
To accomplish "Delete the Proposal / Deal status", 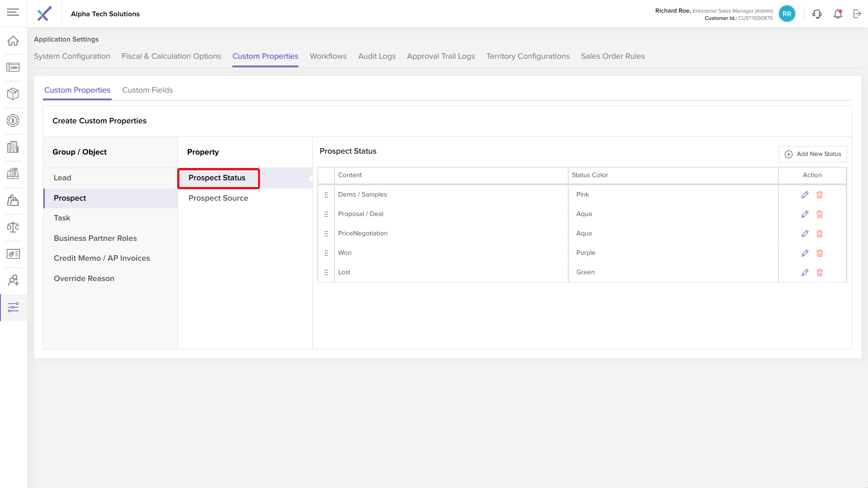I will pos(820,214).
